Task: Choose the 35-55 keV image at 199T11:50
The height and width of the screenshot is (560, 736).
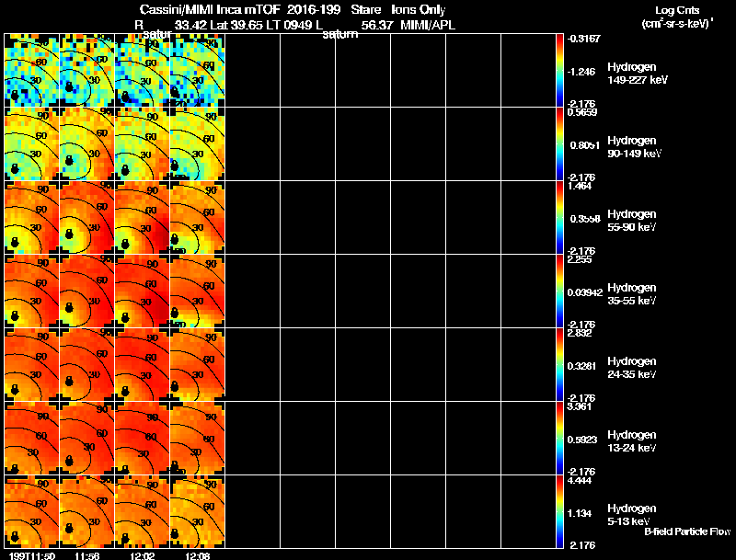Action: point(32,291)
